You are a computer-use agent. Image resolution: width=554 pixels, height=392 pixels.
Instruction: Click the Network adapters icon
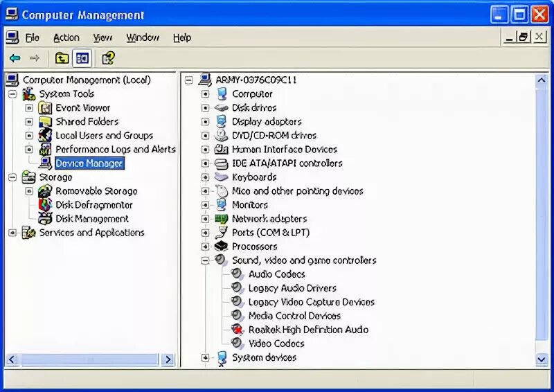click(221, 219)
